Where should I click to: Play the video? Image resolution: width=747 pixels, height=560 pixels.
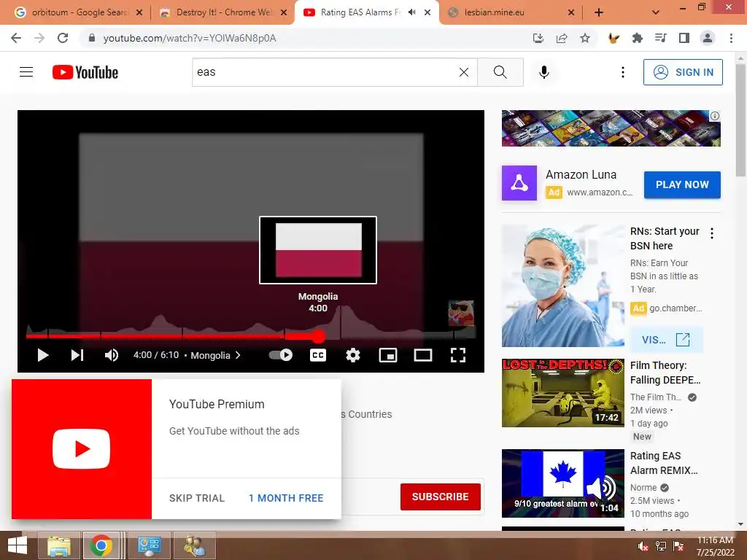(43, 355)
